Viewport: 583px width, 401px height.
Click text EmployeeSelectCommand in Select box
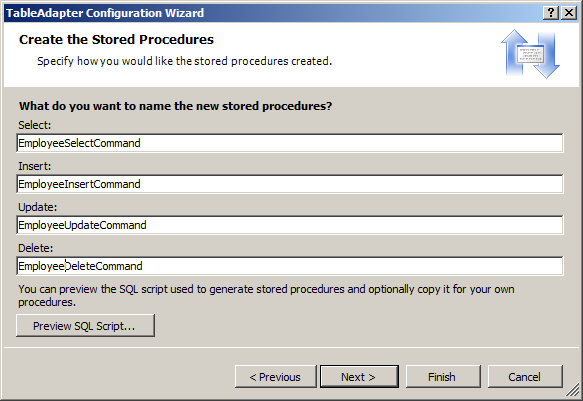click(79, 143)
